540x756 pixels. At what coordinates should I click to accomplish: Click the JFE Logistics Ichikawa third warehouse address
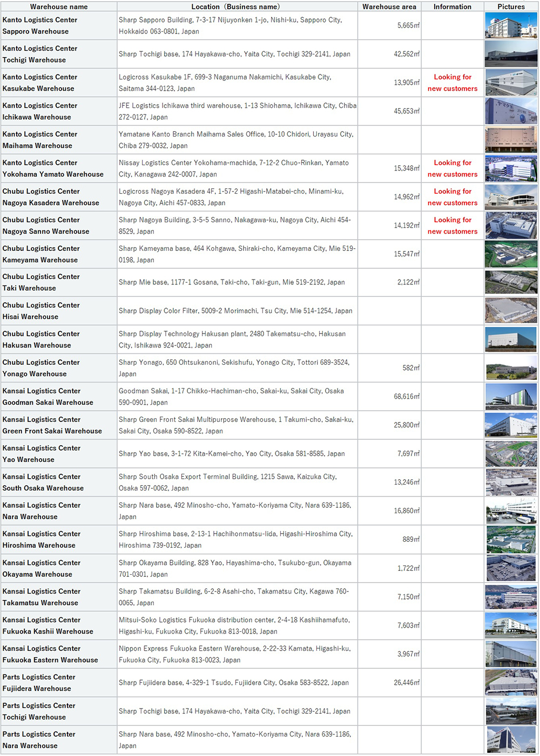(x=238, y=111)
